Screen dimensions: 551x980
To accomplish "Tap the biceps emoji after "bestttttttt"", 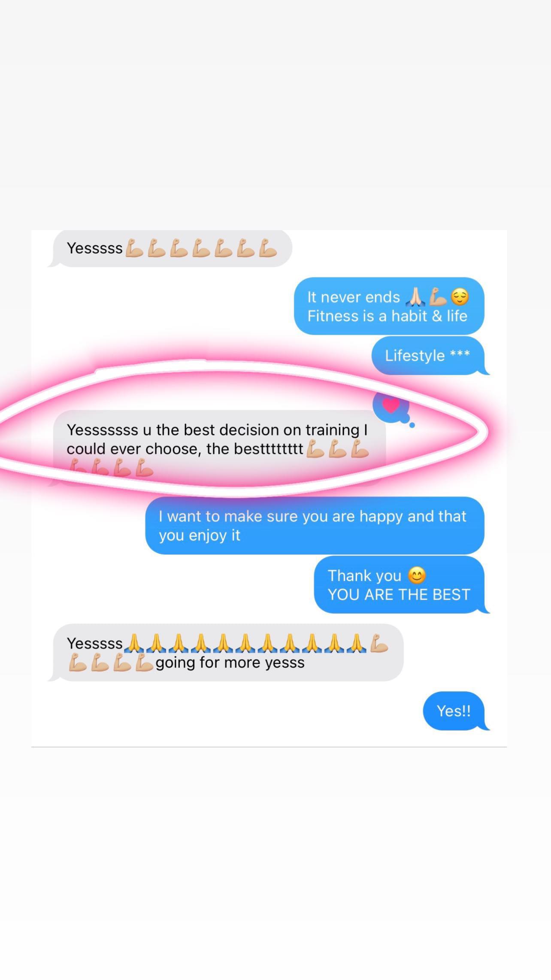I will click(315, 449).
